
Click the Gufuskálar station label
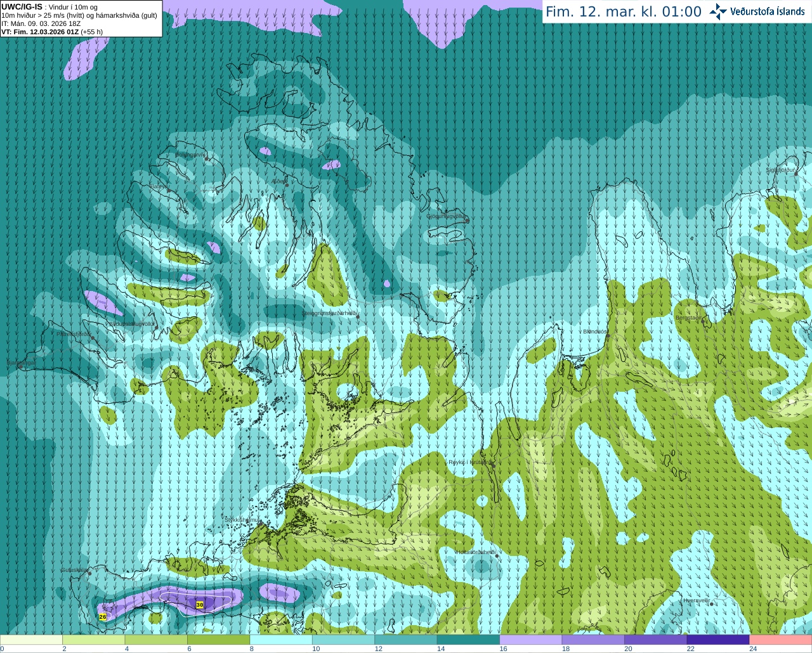[74, 570]
